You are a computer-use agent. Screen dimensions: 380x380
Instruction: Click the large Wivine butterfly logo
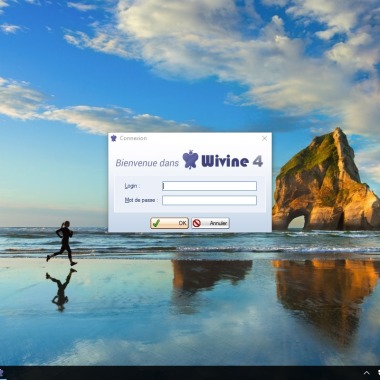(190, 160)
